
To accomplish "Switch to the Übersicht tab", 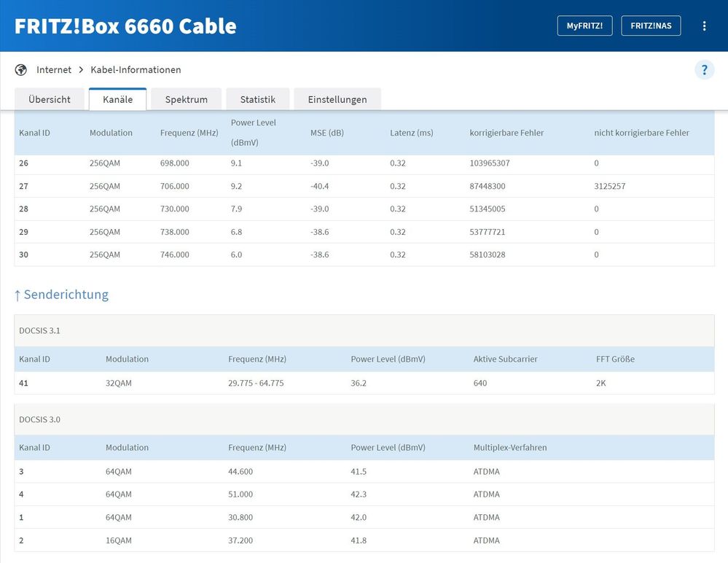I will (x=50, y=99).
